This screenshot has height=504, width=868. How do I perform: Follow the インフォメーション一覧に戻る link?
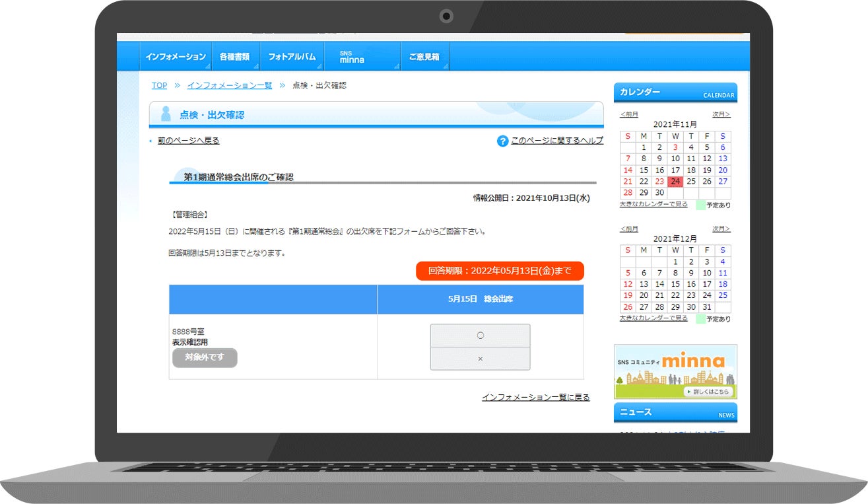pyautogui.click(x=535, y=397)
